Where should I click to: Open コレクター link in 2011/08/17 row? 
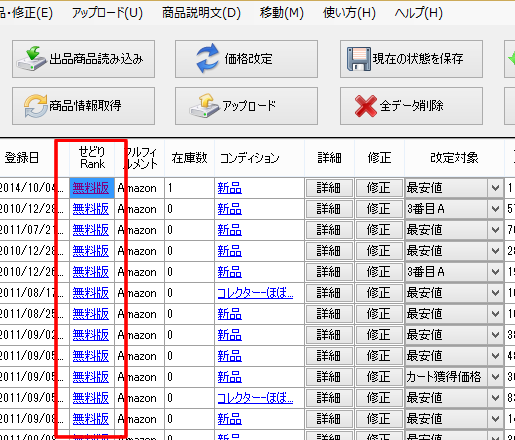tap(255, 293)
